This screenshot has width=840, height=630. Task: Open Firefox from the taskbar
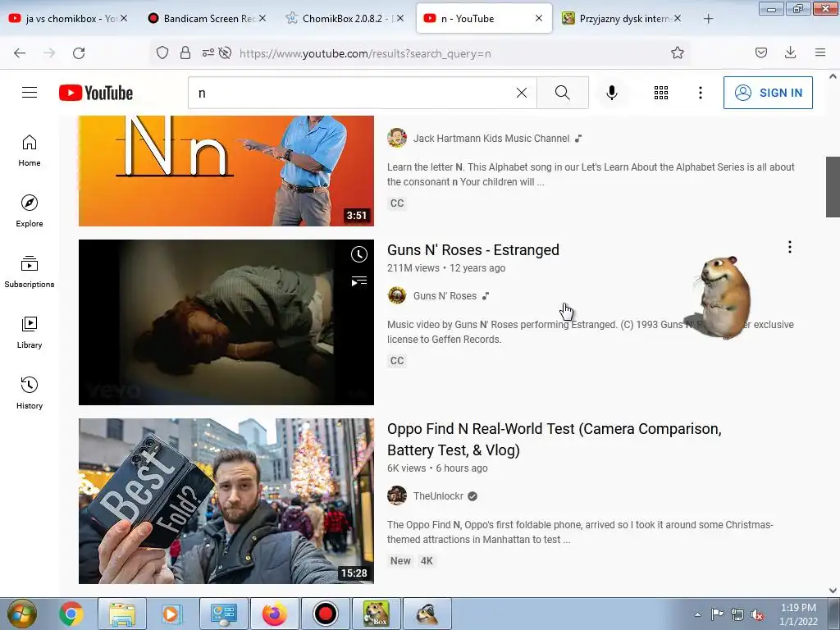click(274, 614)
